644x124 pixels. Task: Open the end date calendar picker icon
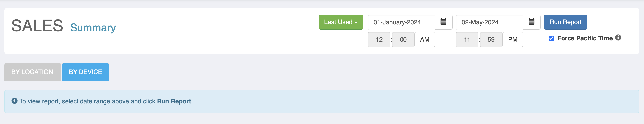point(531,22)
